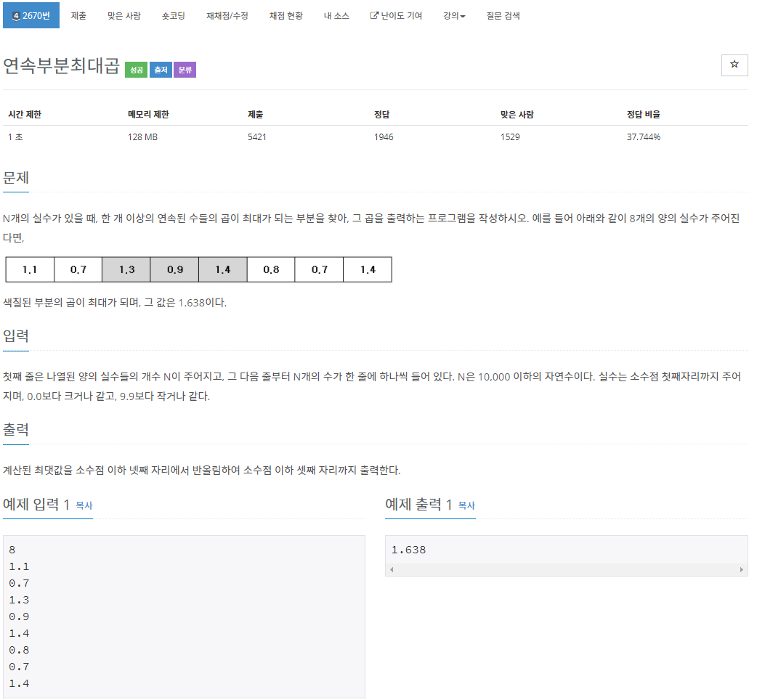This screenshot has width=757, height=700.
Task: Click the 문제 section heading
Action: pyautogui.click(x=16, y=177)
